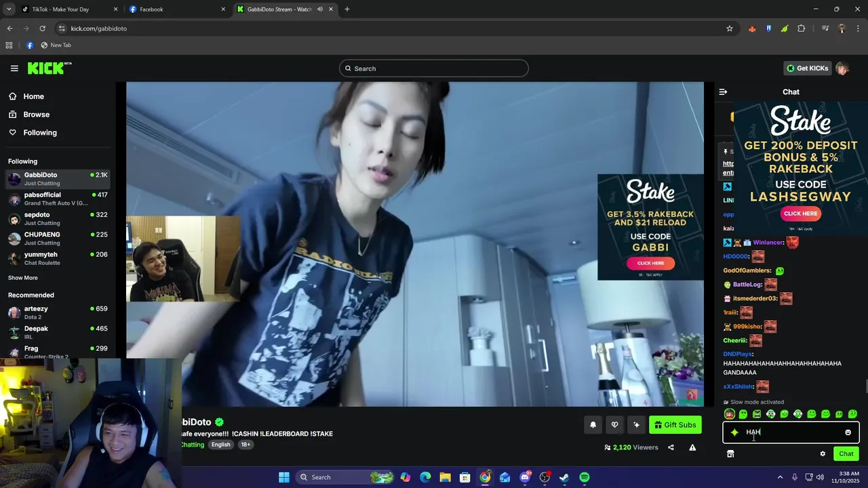
Task: Open the Chrome three-dot menu
Action: (858, 28)
